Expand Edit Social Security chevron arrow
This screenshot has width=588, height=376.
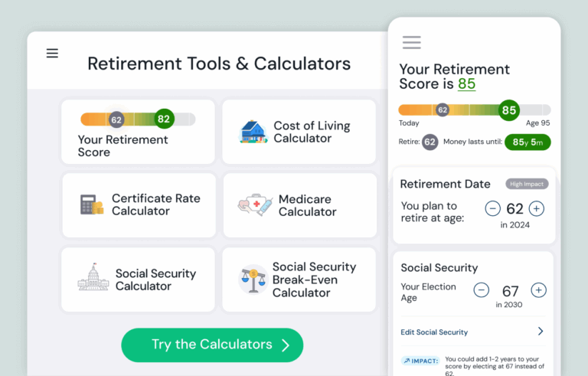540,332
